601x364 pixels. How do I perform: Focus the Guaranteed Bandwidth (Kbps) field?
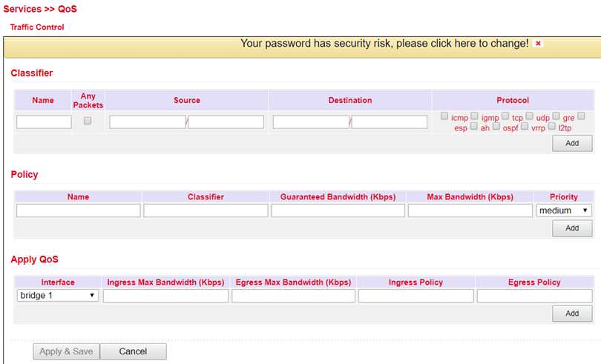pyautogui.click(x=338, y=211)
